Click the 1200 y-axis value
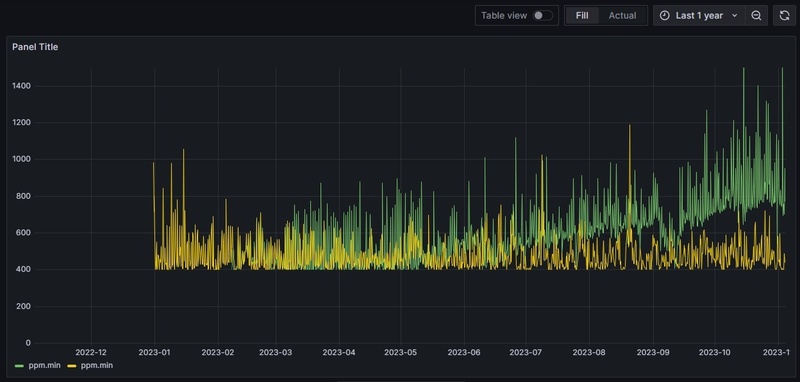 click(21, 122)
